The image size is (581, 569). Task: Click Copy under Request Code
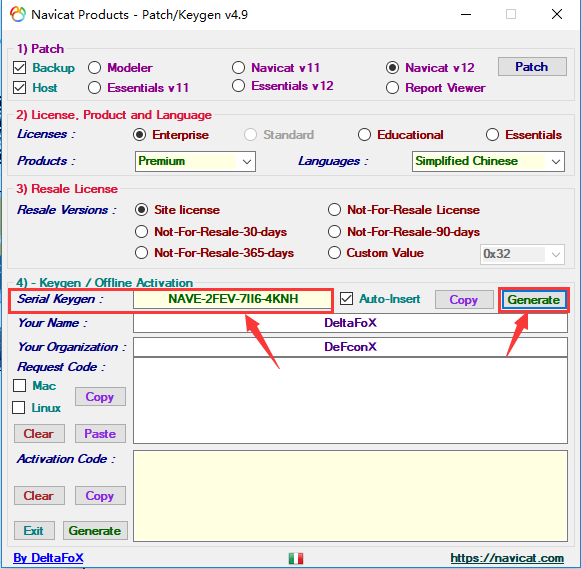[x=100, y=396]
